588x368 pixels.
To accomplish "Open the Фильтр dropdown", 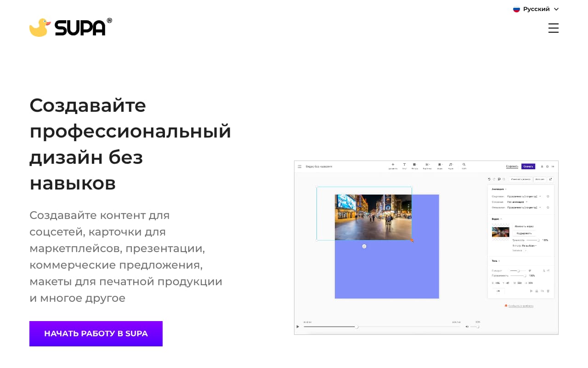I will click(529, 246).
